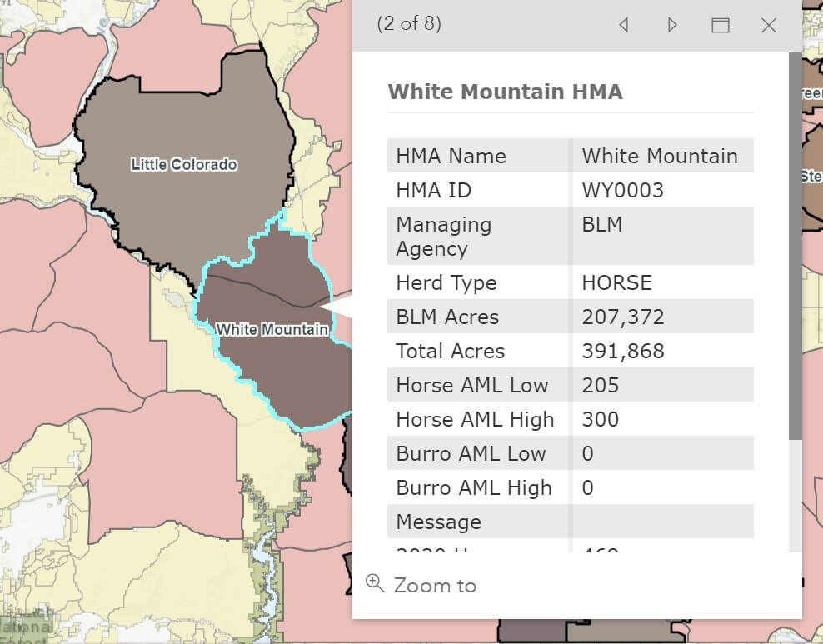Go to the previous feature in popup
This screenshot has height=644, width=823.
tap(623, 25)
